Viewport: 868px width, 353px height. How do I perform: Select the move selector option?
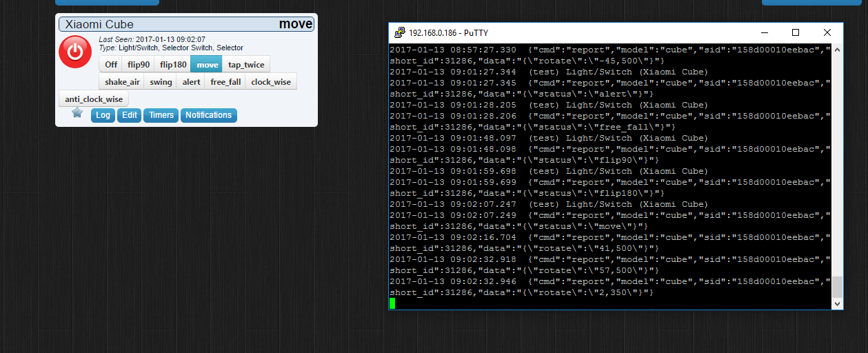coord(207,65)
